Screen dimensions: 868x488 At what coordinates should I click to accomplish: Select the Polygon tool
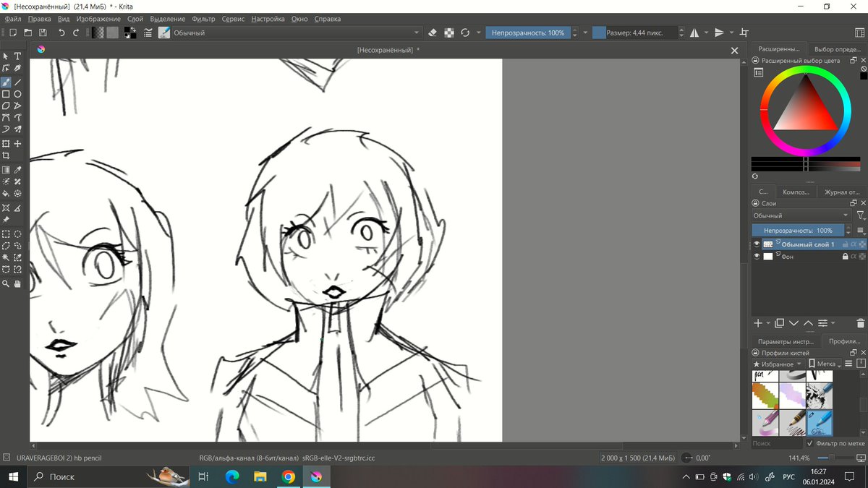6,106
